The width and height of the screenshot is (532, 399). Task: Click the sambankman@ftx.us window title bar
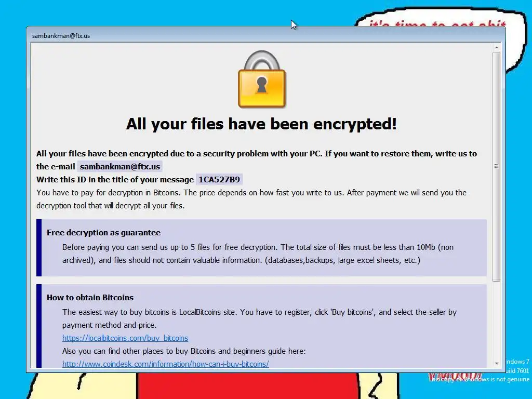coord(265,35)
